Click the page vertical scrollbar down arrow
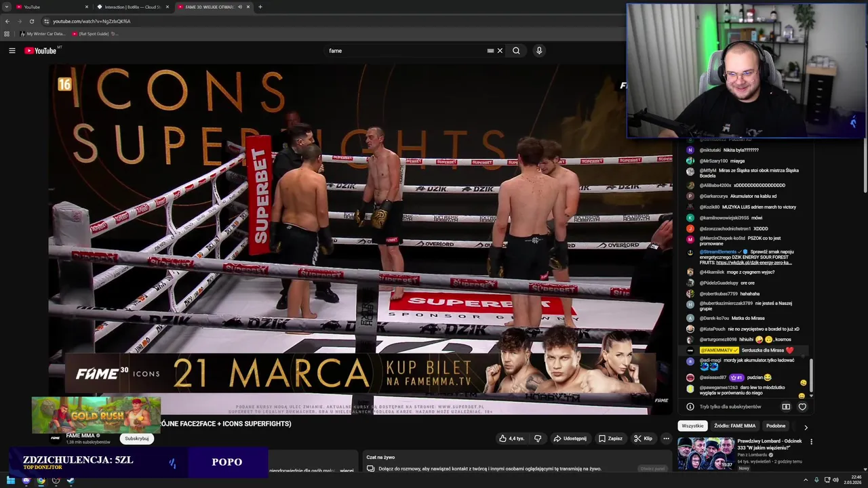This screenshot has height=488, width=868. [865, 470]
